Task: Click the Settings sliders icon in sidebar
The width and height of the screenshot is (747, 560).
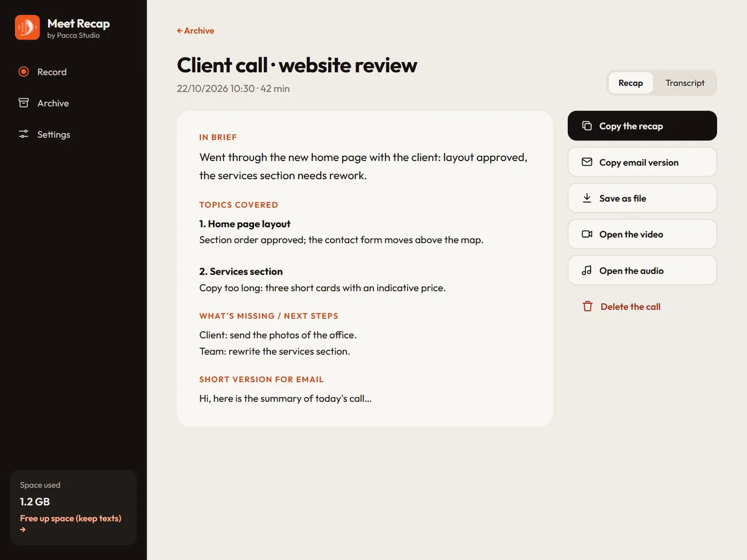Action: [x=24, y=134]
